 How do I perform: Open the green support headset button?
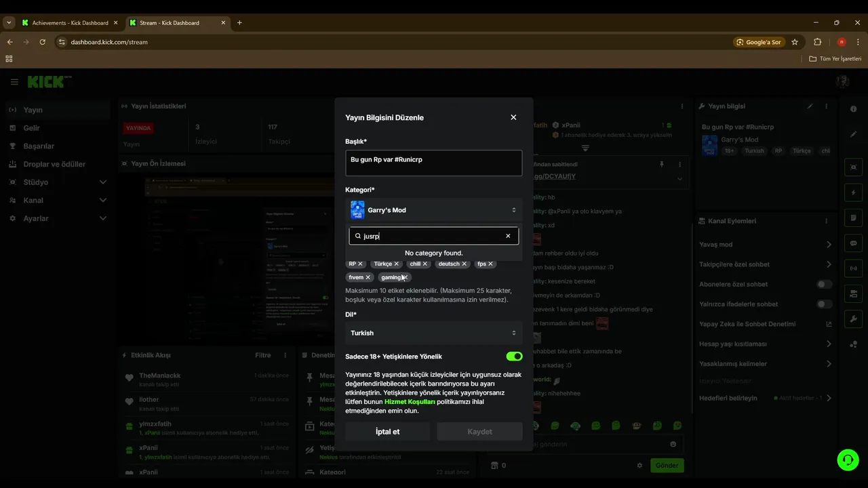point(848,460)
